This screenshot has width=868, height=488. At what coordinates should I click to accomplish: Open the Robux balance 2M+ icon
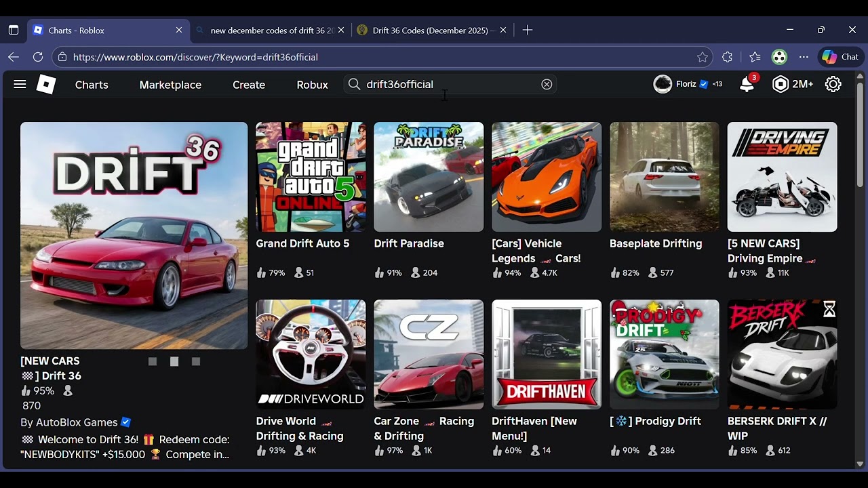tap(781, 84)
